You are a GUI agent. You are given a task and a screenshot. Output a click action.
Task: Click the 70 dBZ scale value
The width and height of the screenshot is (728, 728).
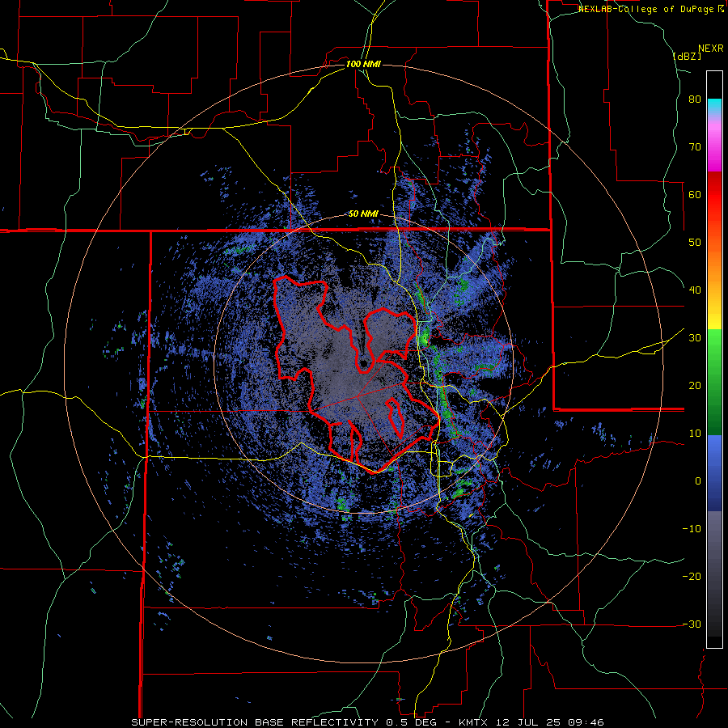695,147
